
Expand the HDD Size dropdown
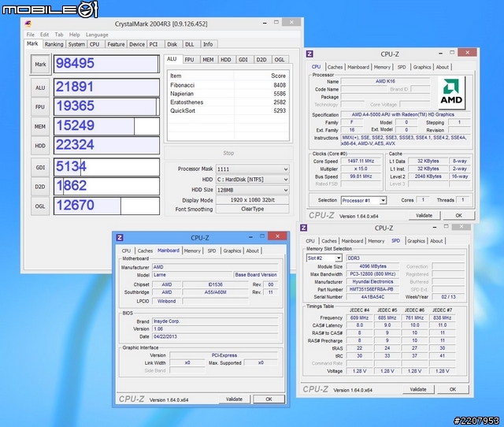point(252,190)
